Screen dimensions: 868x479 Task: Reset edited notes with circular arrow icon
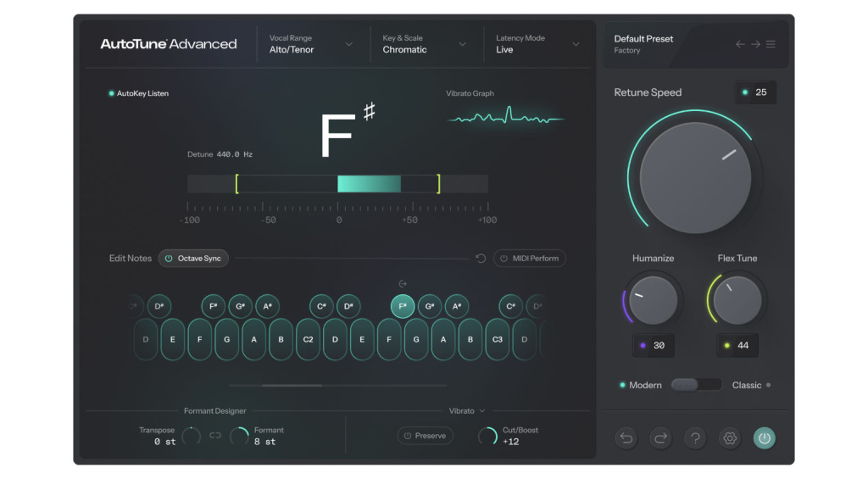[481, 259]
